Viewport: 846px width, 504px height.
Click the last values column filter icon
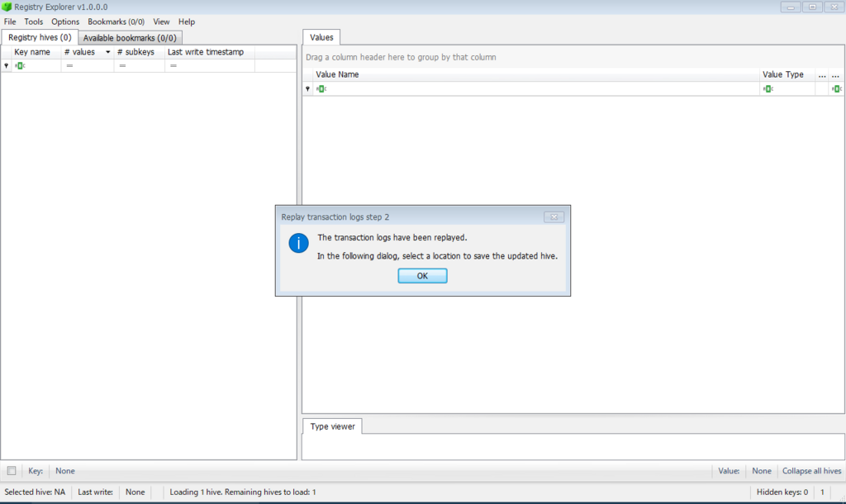point(836,88)
